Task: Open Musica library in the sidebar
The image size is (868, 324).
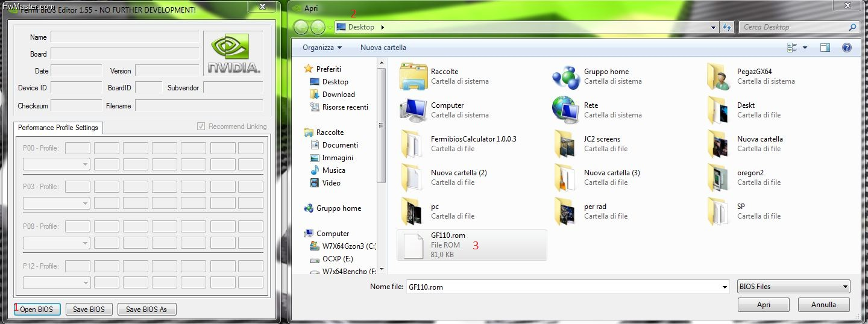Action: pos(334,170)
